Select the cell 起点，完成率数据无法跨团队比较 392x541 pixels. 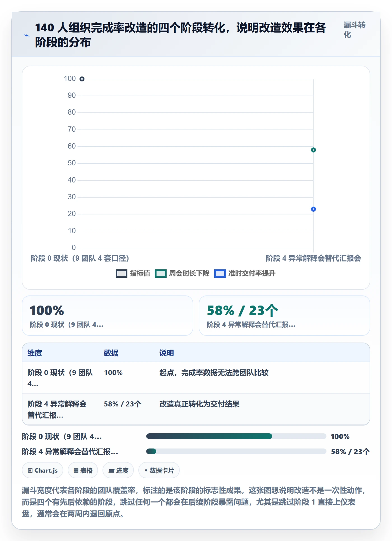214,373
